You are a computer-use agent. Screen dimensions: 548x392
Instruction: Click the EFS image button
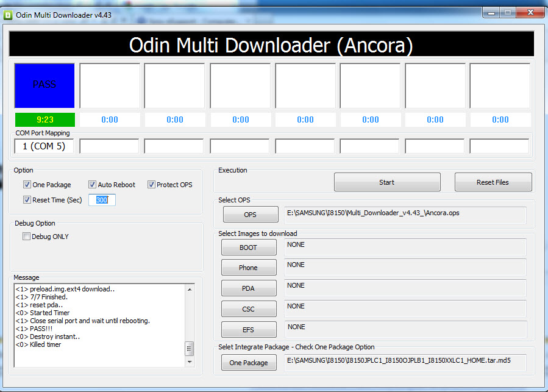[249, 330]
